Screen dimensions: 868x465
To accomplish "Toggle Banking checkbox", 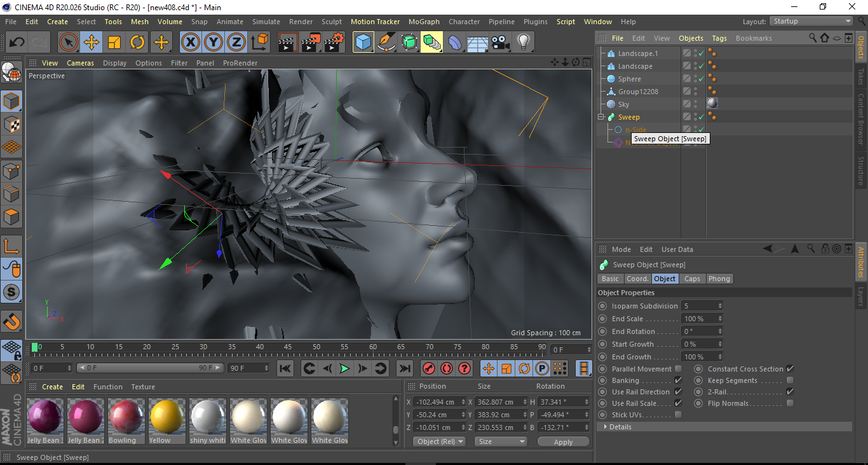I will (x=678, y=380).
